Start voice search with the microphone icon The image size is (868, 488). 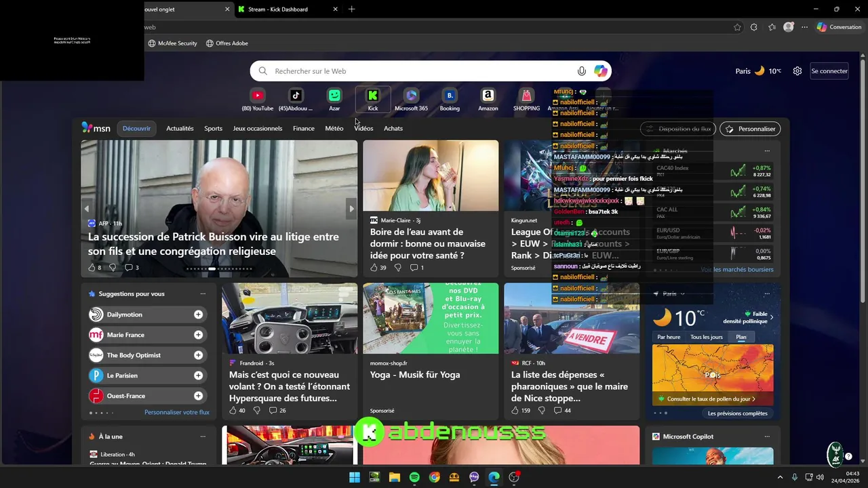click(x=582, y=71)
